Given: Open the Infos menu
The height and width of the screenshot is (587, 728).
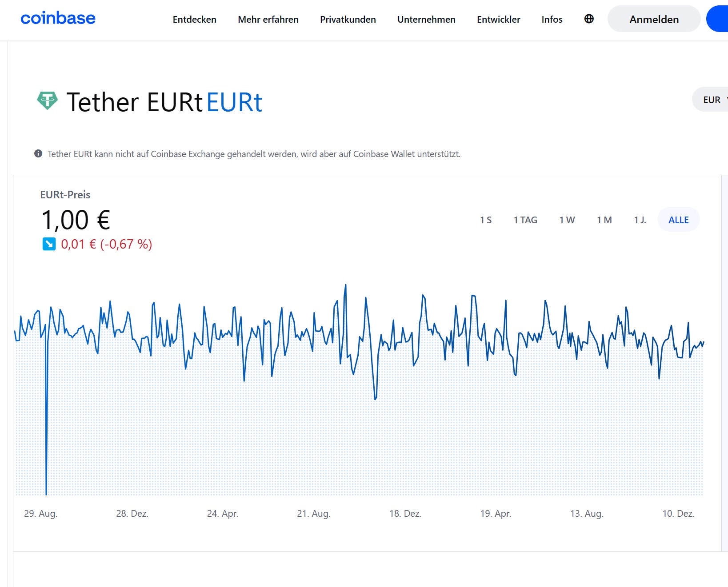Looking at the screenshot, I should click(x=552, y=20).
